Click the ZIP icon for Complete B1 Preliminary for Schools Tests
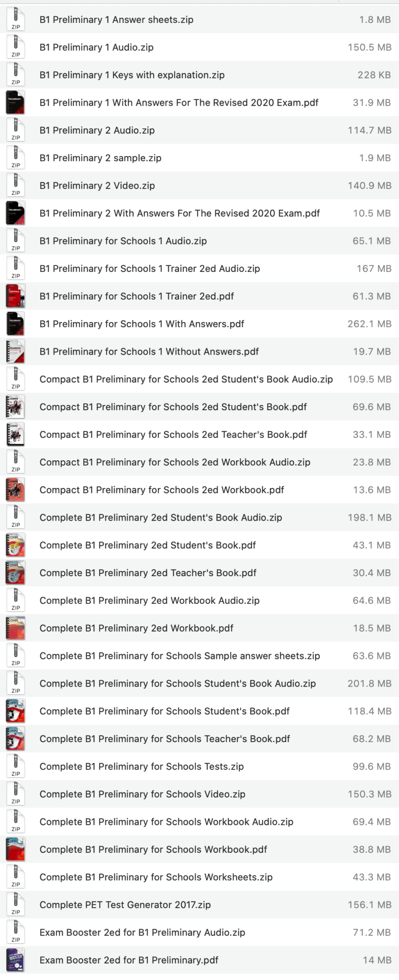This screenshot has width=399, height=980. [x=15, y=766]
